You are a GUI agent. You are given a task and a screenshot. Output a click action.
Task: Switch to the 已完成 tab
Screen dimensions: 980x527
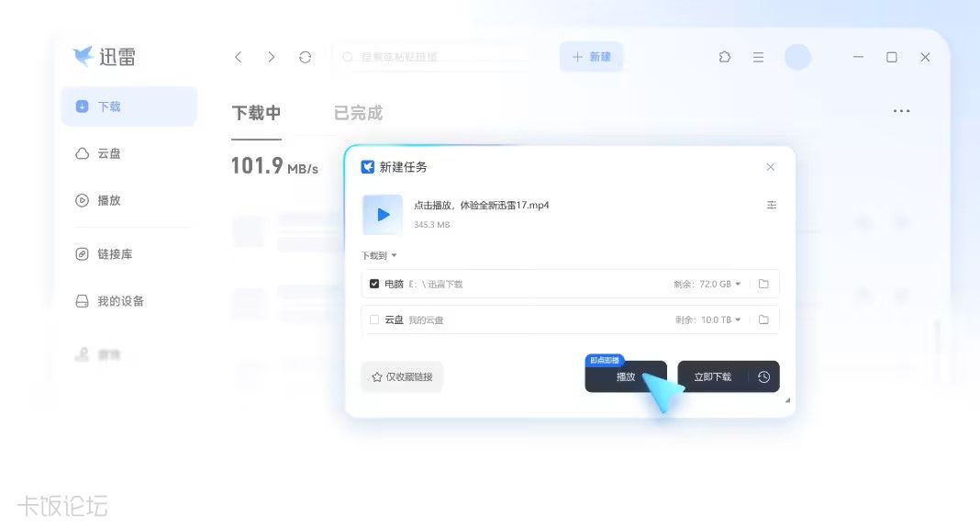(x=358, y=113)
